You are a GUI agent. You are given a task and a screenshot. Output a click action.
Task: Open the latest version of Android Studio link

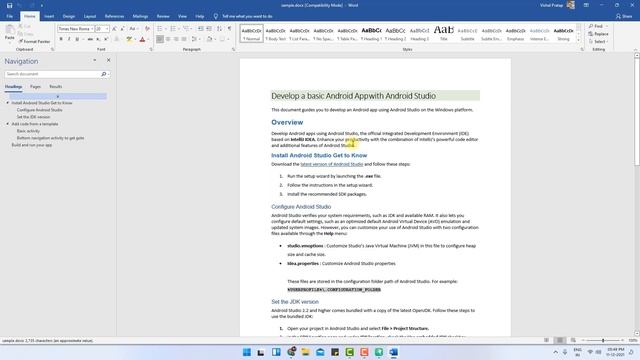click(x=331, y=164)
